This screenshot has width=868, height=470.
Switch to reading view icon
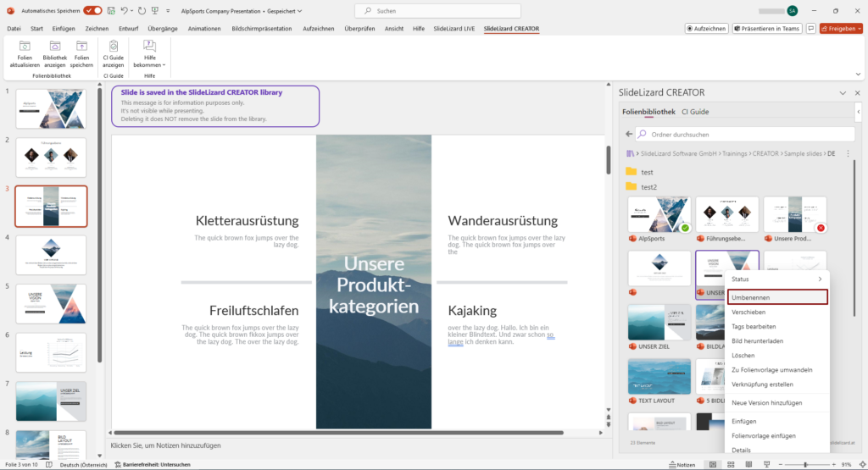748,464
